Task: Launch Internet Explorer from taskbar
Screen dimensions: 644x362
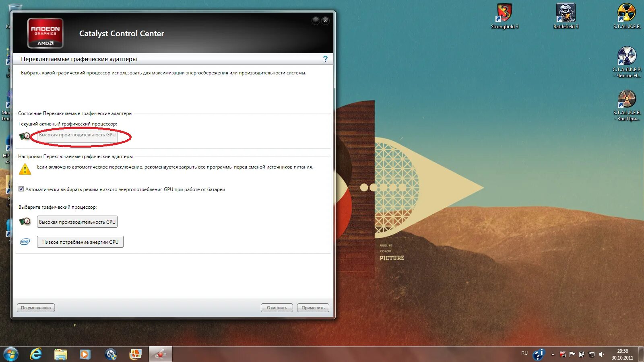Action: [36, 354]
